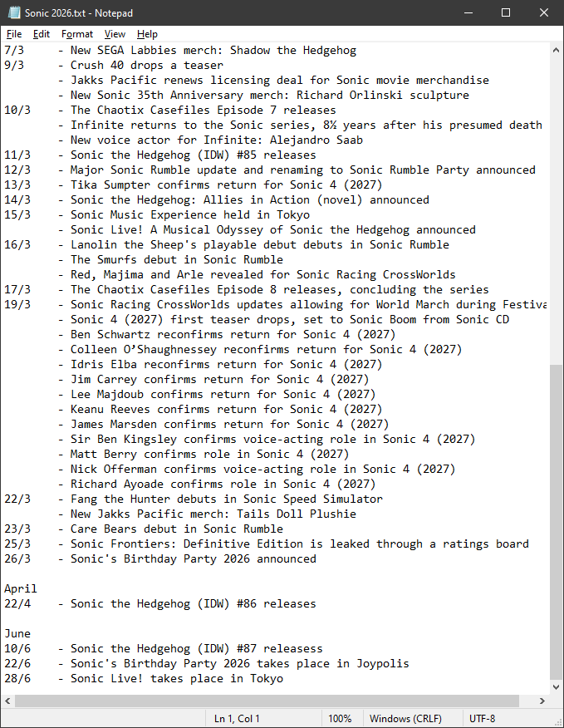Click the 100% zoom status entry
564x728 pixels.
click(x=340, y=718)
